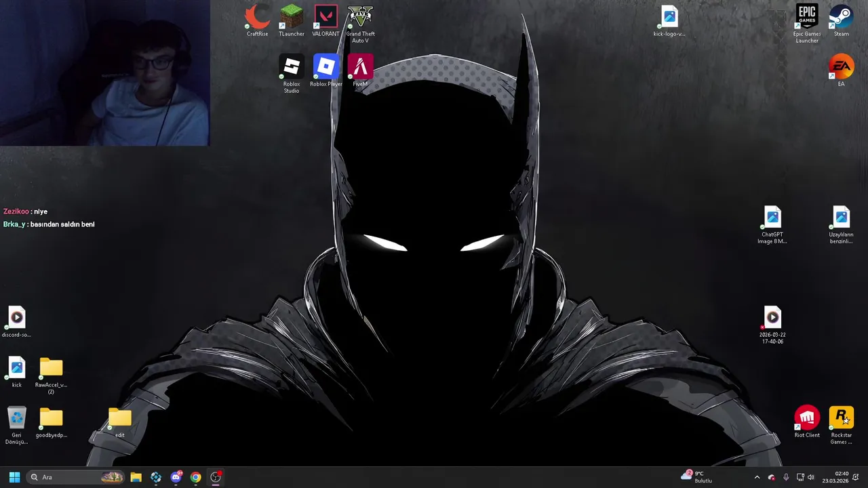Select the 2026-03-22 17-40-06 video file

coord(772,325)
